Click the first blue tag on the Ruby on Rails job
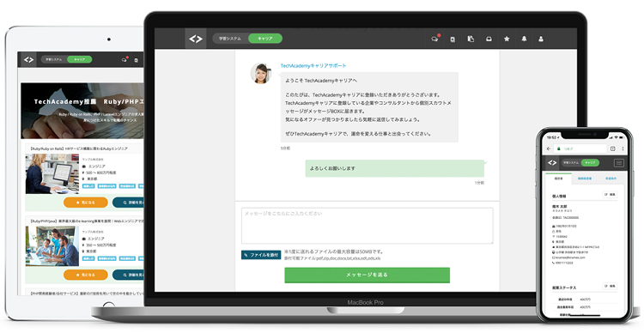Image resolution: width=644 pixels, height=333 pixels. coord(88,186)
